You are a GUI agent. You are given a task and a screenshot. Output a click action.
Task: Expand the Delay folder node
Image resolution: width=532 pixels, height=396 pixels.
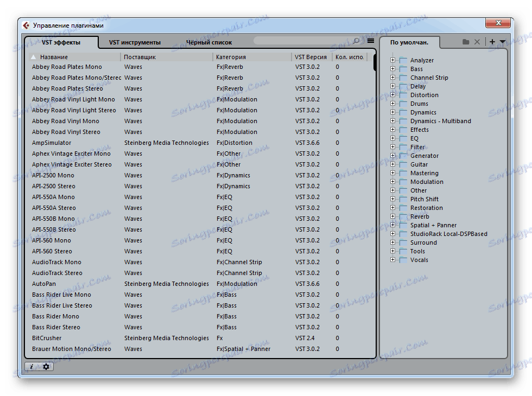click(392, 86)
